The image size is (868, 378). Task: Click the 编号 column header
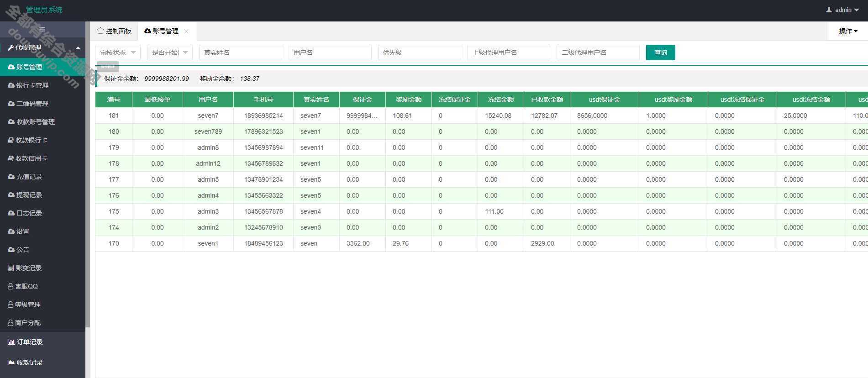coord(114,100)
